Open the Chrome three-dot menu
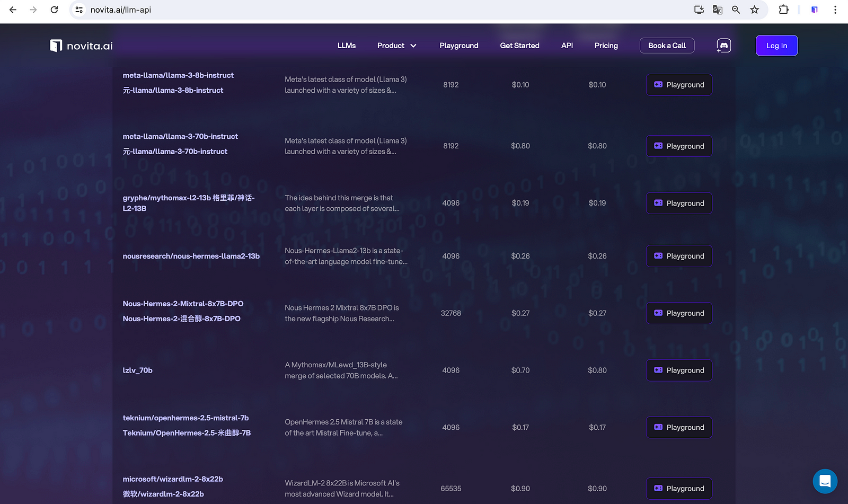 point(835,10)
